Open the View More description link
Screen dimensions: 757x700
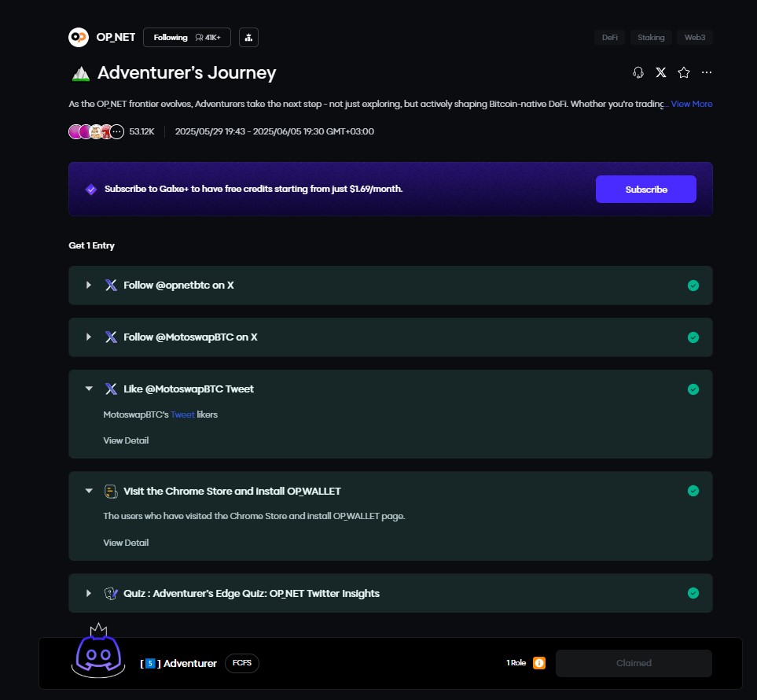click(691, 104)
